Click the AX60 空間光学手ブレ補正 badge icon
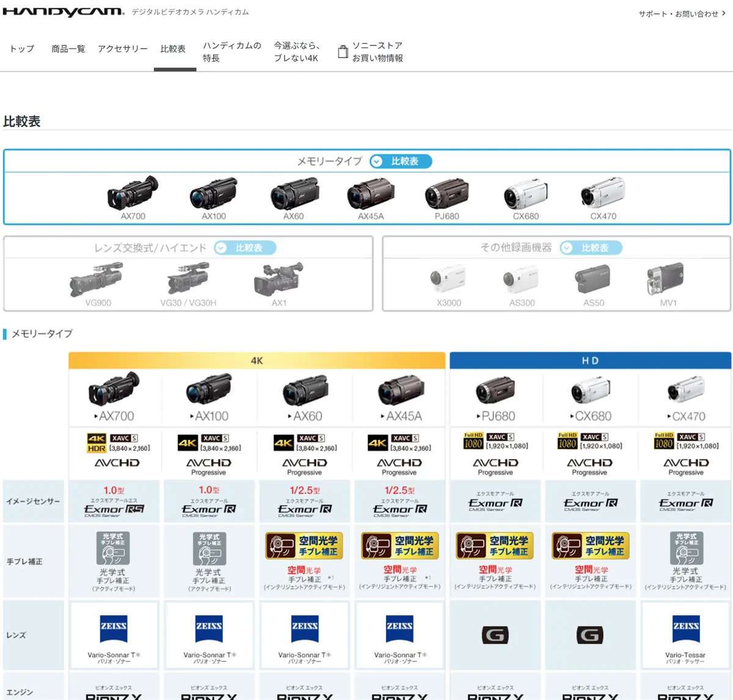Image resolution: width=733 pixels, height=700 pixels. pyautogui.click(x=304, y=546)
